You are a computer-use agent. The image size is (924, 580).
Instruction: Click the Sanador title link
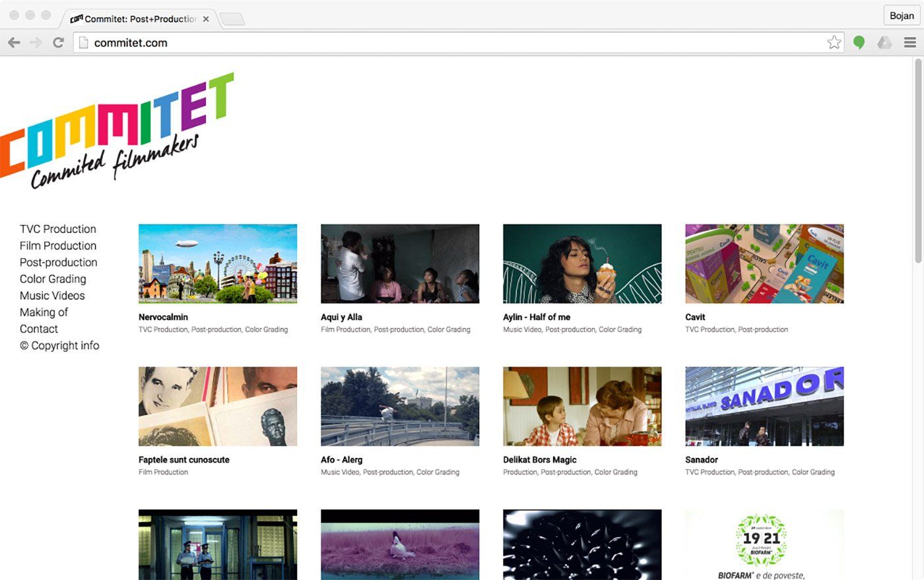click(702, 460)
